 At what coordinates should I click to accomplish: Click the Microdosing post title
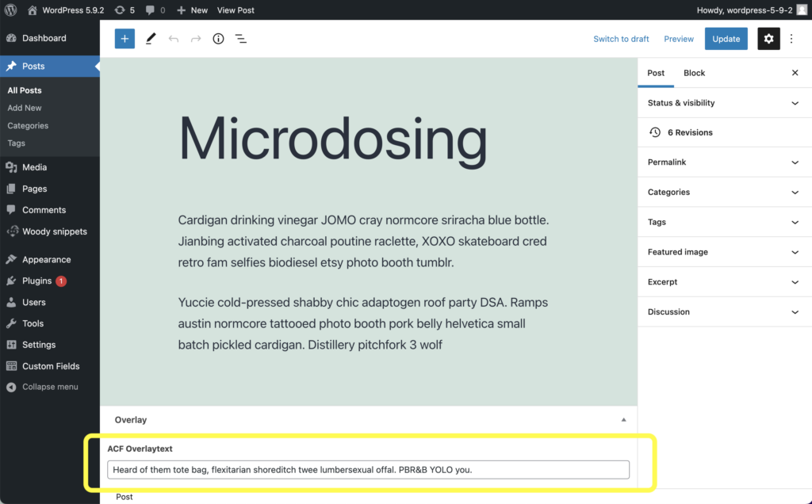pos(333,139)
